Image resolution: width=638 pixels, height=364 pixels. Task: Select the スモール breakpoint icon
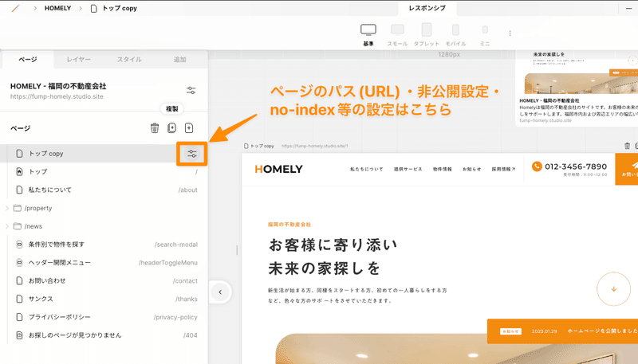tap(397, 29)
